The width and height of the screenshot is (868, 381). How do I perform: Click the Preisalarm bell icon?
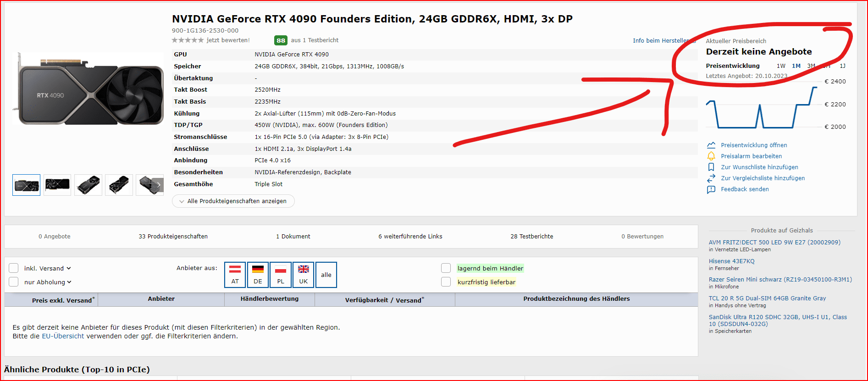pos(711,156)
